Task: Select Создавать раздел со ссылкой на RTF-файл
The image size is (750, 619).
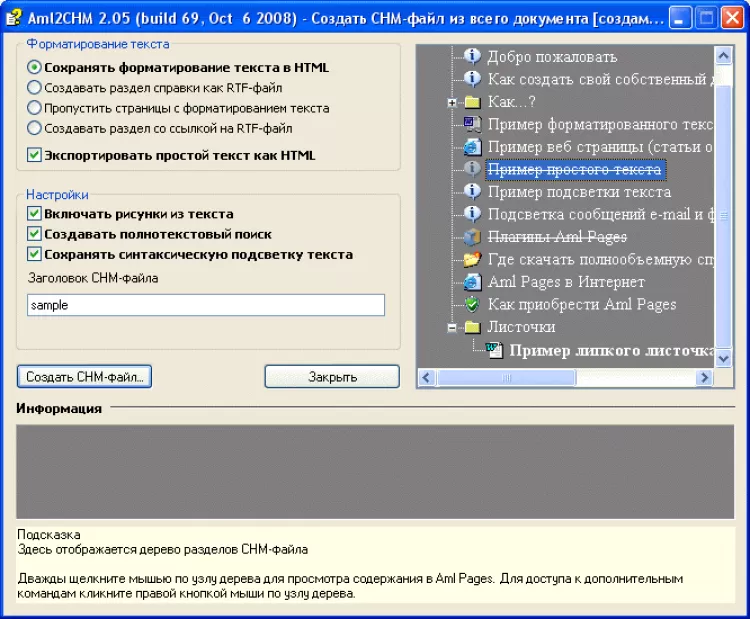Action: [x=34, y=128]
